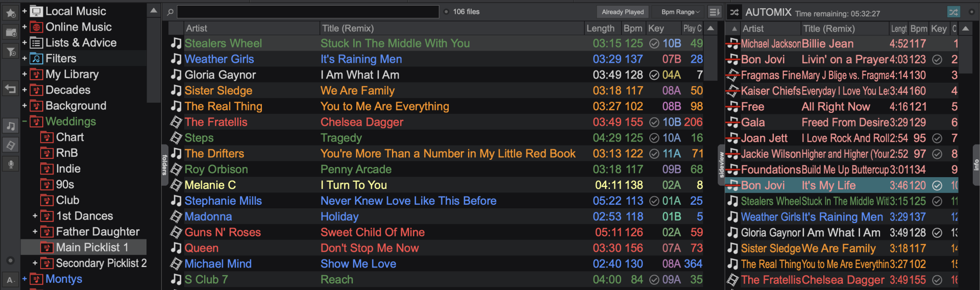
Task: Click the add favorite folder star icon
Action: [x=10, y=12]
